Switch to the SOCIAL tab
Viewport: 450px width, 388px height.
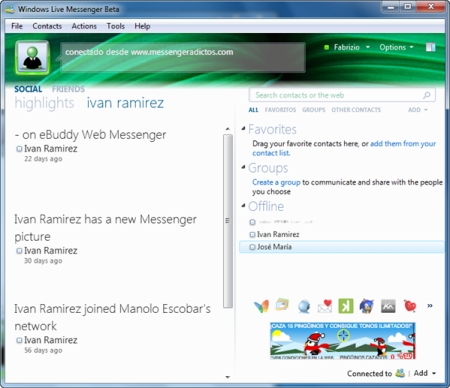(28, 89)
